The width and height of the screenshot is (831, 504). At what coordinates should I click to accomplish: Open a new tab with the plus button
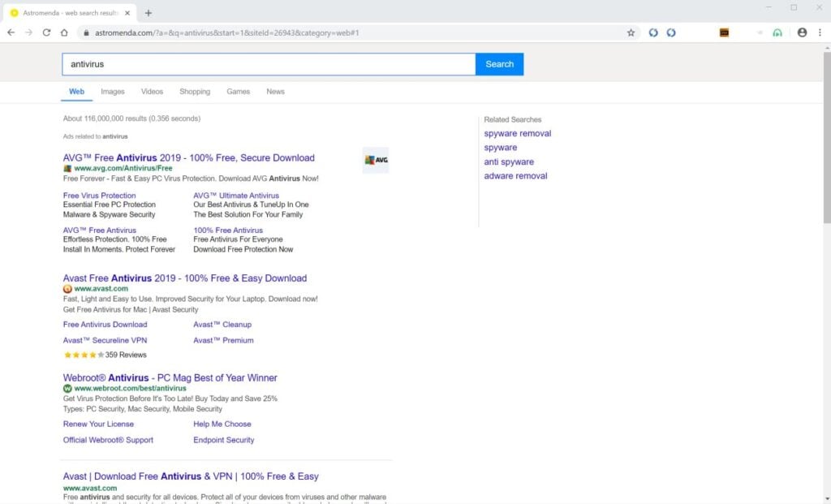(x=149, y=13)
